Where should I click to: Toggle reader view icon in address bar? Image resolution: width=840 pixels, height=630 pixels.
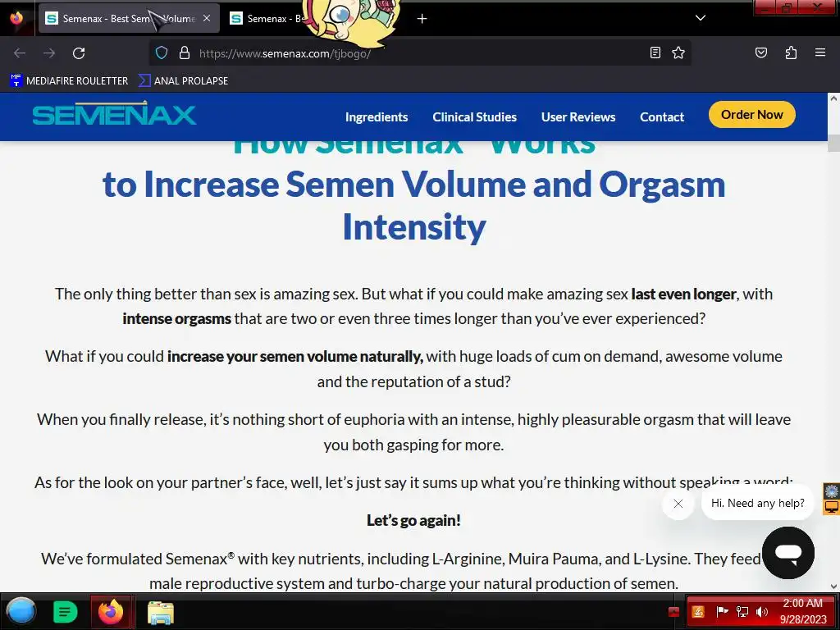[x=655, y=52]
